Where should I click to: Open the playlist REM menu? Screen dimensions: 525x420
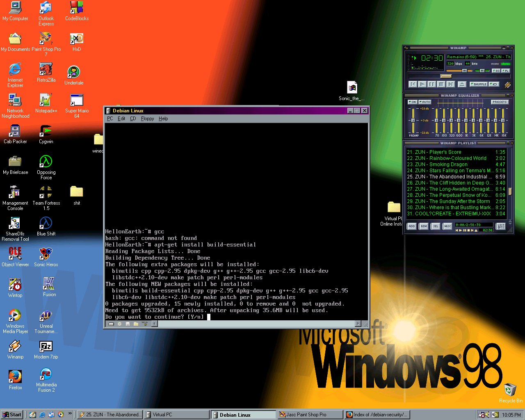(424, 226)
